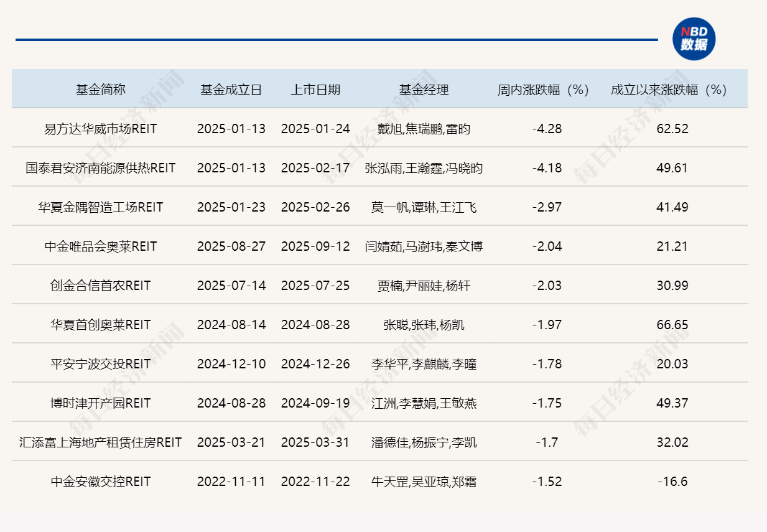
Task: Click listing date 2025-02-17
Action: click(x=315, y=168)
